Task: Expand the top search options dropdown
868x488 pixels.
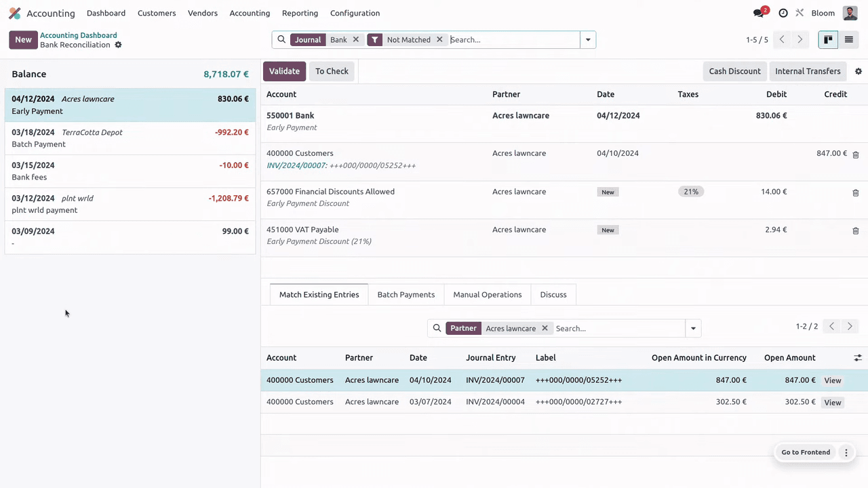Action: (588, 40)
